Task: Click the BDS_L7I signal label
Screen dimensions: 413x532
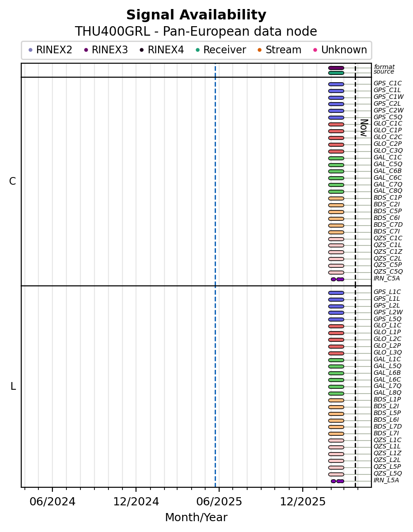Action: click(x=386, y=433)
